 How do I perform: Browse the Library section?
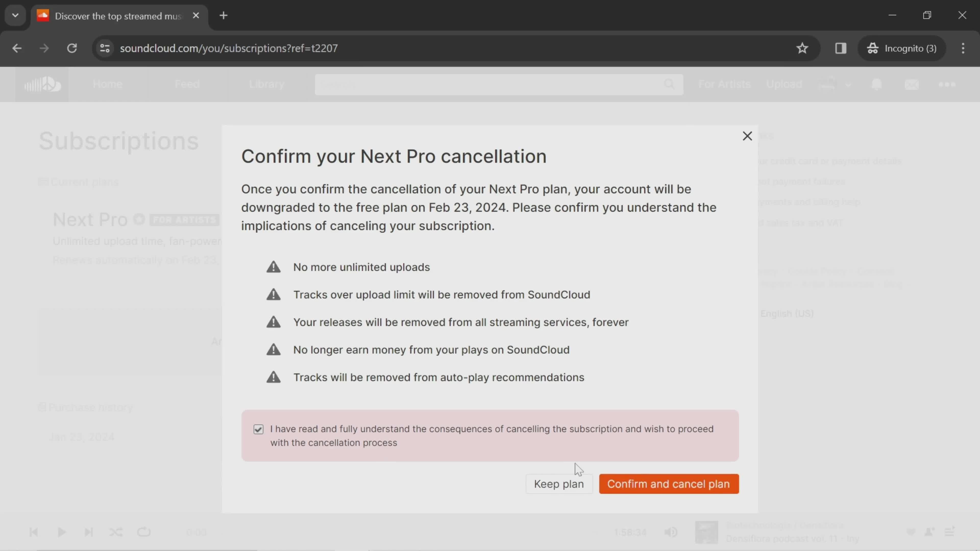[x=266, y=83]
